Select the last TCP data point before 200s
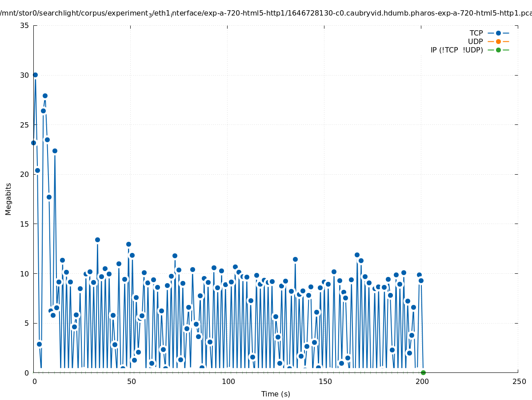532x400 pixels. 421,280
